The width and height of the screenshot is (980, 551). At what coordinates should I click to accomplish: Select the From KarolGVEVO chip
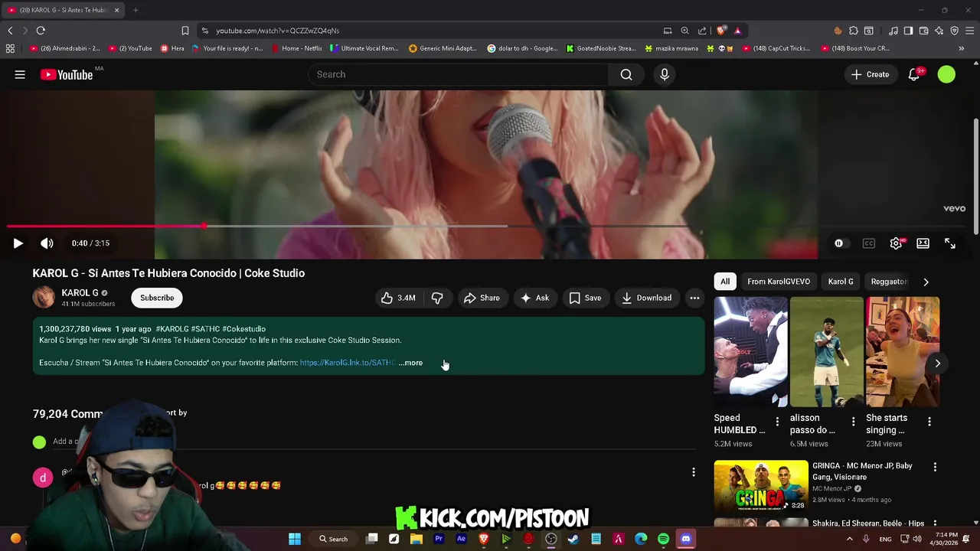click(779, 282)
